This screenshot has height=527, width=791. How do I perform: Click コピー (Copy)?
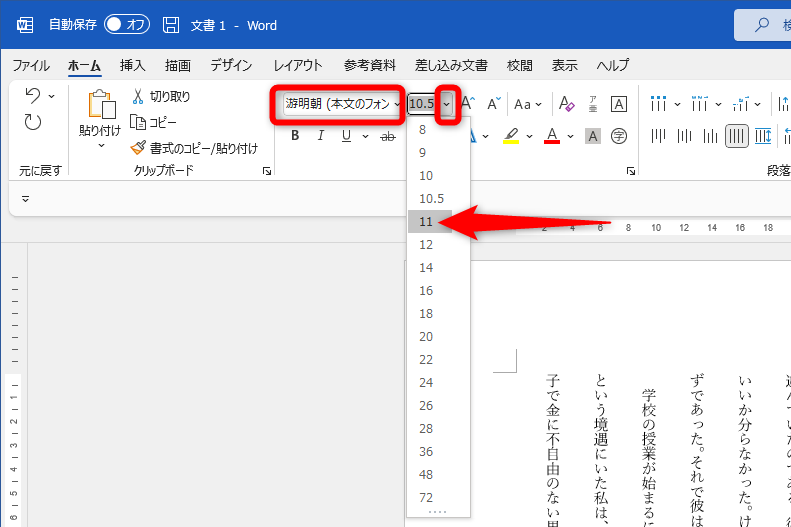tap(153, 123)
